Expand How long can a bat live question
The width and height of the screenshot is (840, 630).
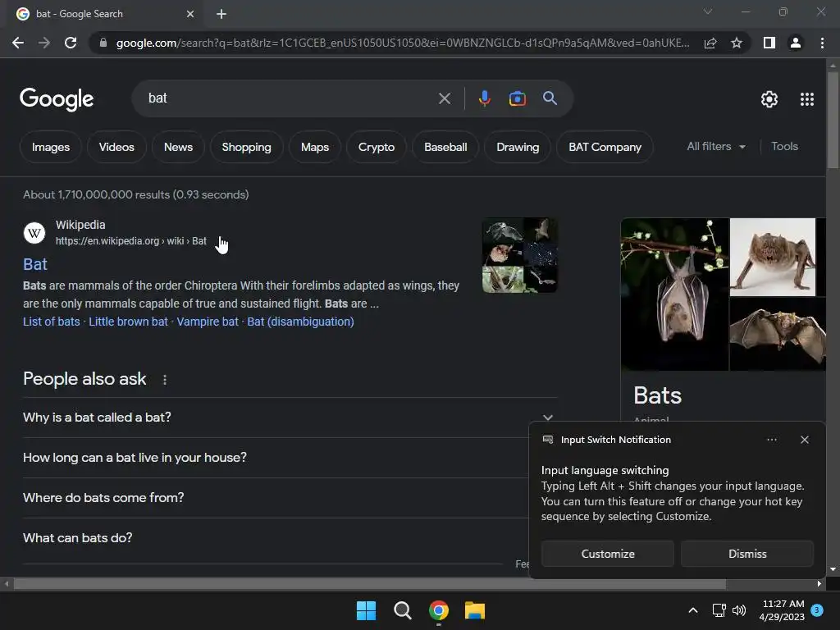click(x=276, y=458)
